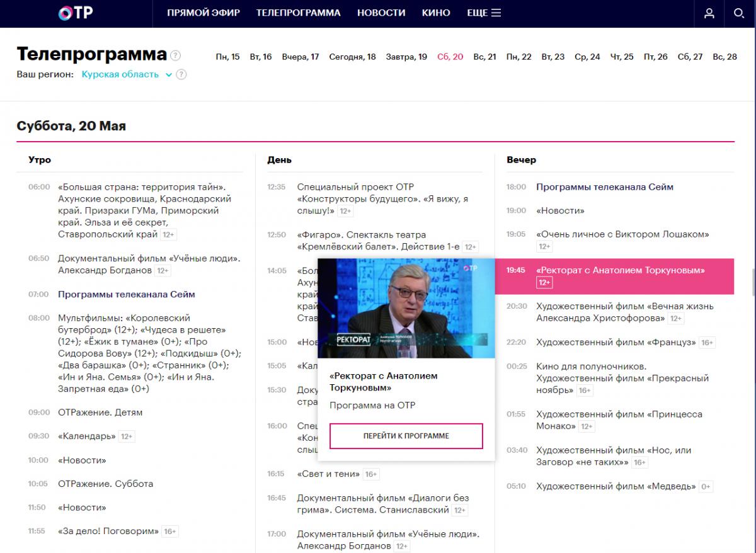The width and height of the screenshot is (756, 553).
Task: Click the Ректорат program preview thumbnail
Action: (406, 308)
